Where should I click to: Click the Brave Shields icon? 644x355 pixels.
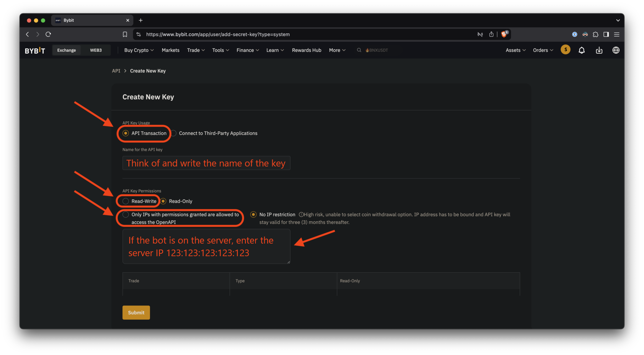coord(504,34)
